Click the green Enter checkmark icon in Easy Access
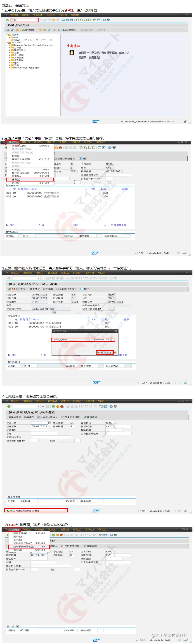The height and width of the screenshot is (644, 194). coord(8,20)
